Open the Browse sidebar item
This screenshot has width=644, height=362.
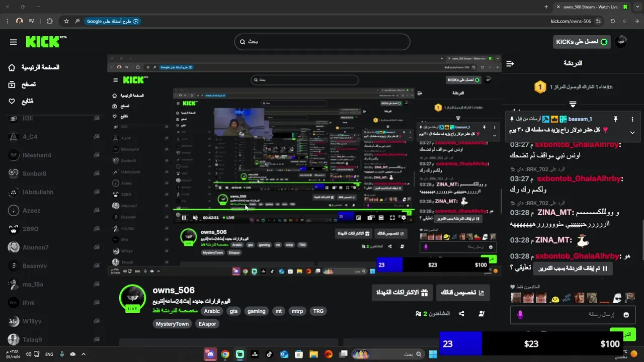pyautogui.click(x=22, y=84)
